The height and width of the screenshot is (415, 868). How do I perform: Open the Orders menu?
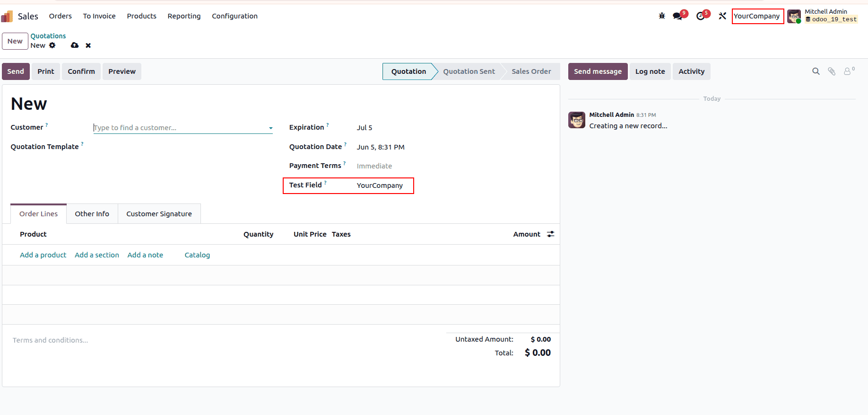coord(61,16)
